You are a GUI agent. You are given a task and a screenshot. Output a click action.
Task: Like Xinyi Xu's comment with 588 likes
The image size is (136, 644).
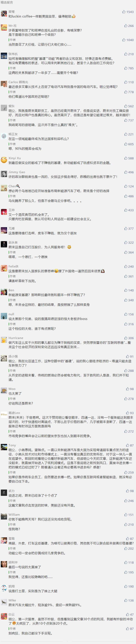126,158
